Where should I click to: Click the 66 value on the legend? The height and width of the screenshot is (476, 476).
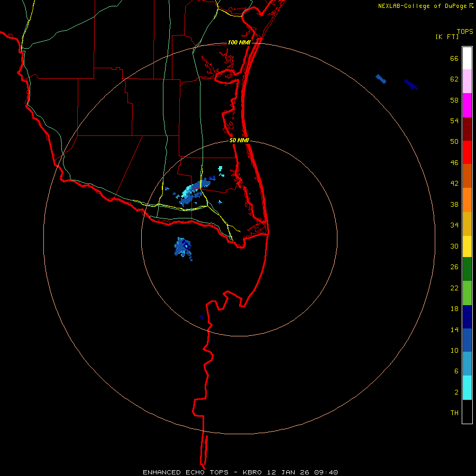[x=454, y=58]
